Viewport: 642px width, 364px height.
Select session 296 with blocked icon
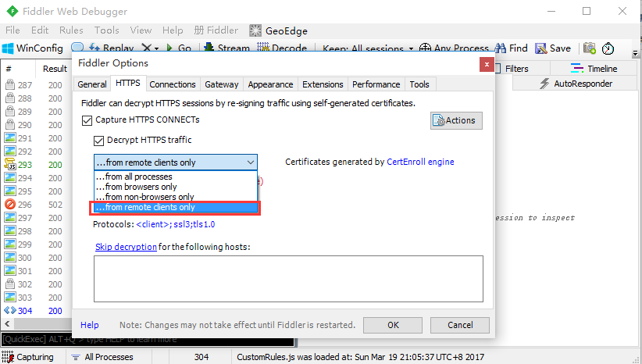pyautogui.click(x=10, y=204)
